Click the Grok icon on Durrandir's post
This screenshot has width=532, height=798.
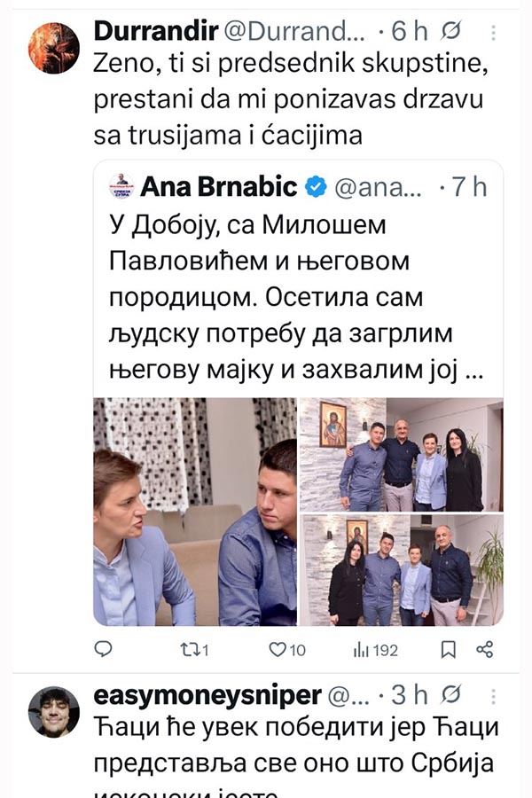(x=450, y=31)
